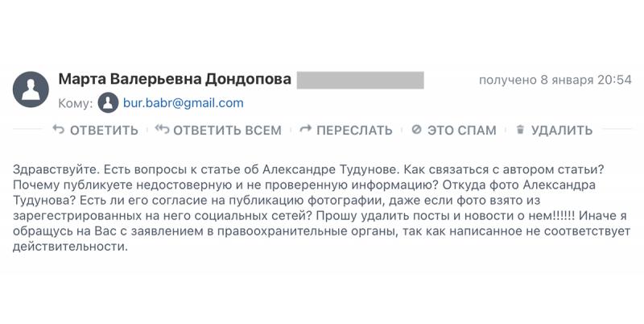Open the bur.babr@gmail.com recipient link
644x324 pixels.
coord(183,103)
